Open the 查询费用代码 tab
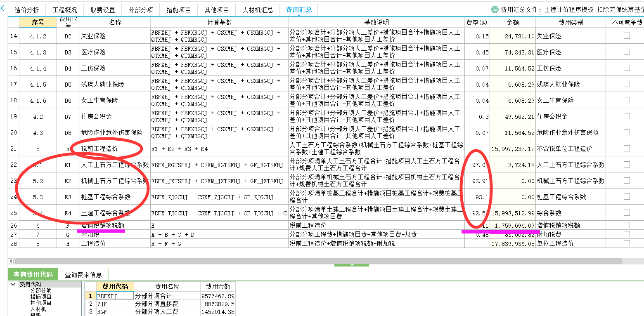The image size is (644, 316). pos(33,274)
